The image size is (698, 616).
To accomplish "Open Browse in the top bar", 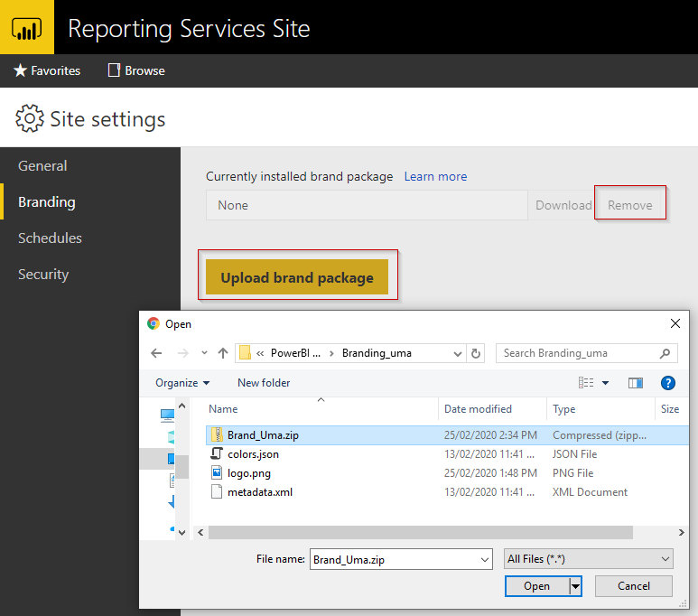I will tap(136, 70).
